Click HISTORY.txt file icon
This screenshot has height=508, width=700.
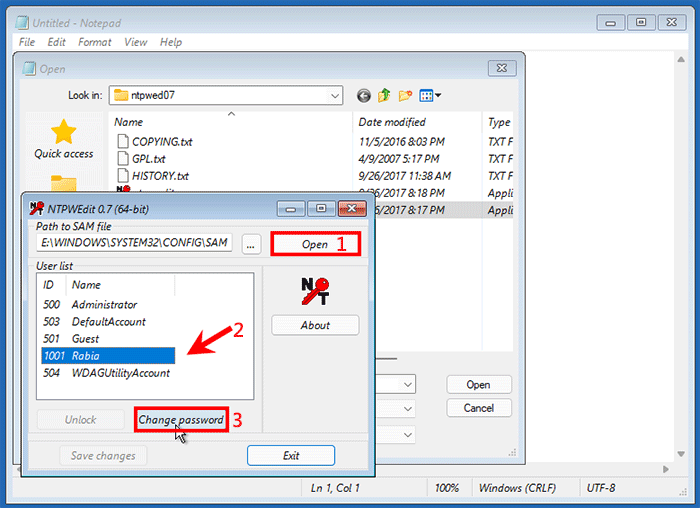coord(123,175)
